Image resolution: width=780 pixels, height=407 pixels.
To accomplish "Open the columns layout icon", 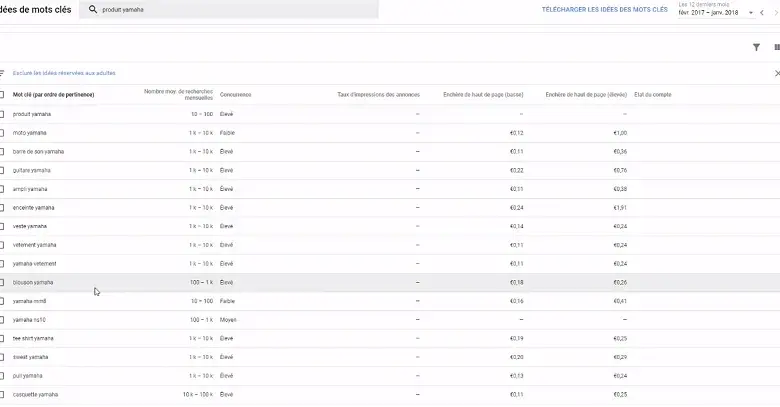I will coord(777,47).
